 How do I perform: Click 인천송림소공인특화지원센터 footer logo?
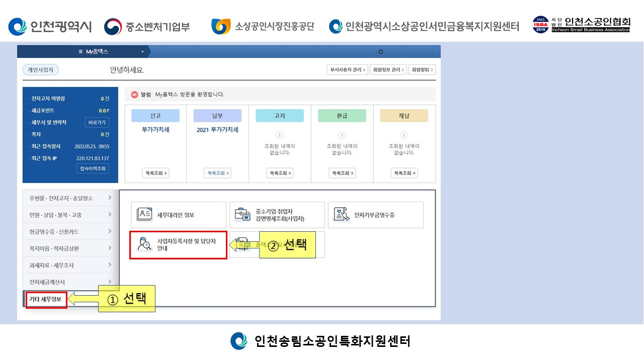click(238, 341)
